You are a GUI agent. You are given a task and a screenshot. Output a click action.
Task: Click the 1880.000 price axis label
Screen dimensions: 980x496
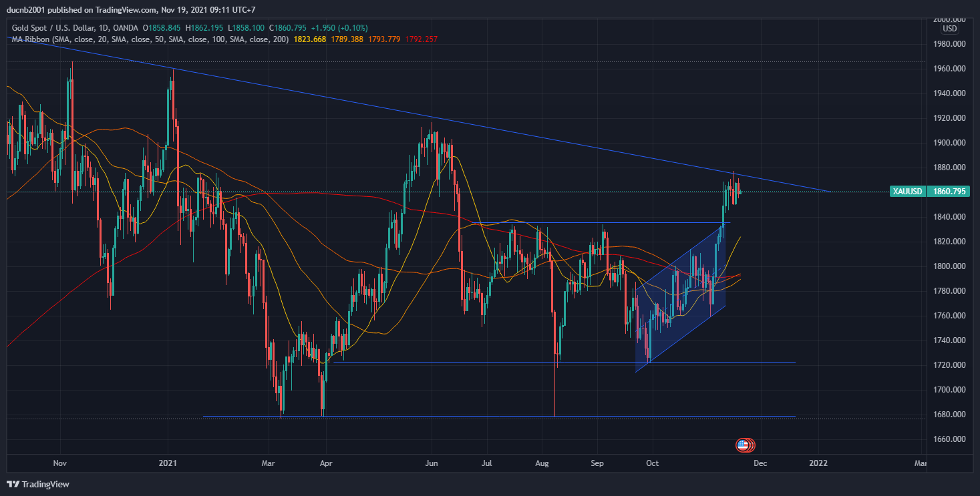click(x=949, y=168)
